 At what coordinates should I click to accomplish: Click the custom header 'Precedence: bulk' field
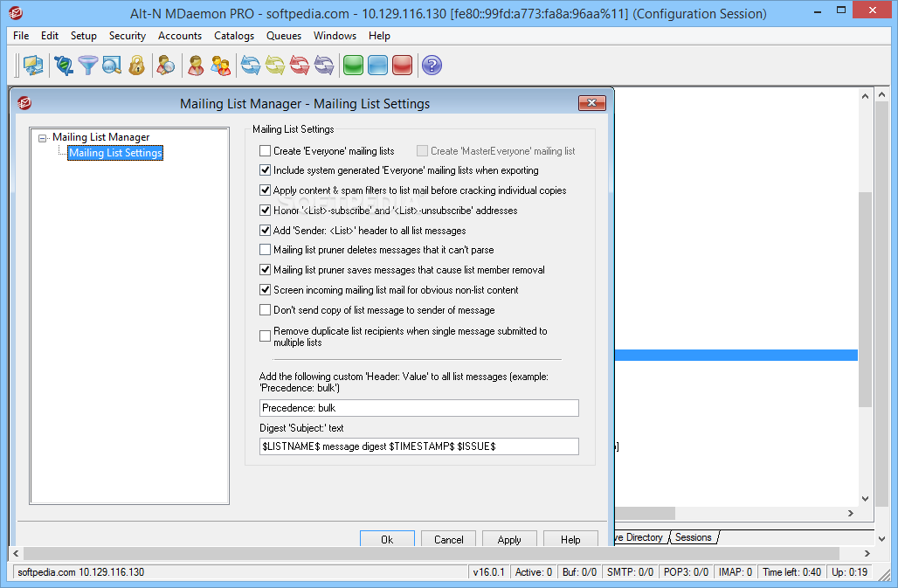(418, 408)
